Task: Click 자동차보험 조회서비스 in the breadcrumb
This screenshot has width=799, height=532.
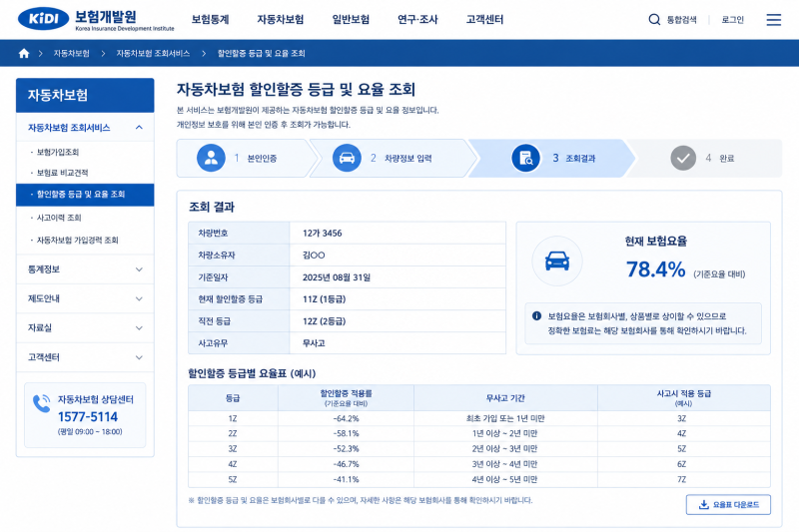Action: coord(153,54)
